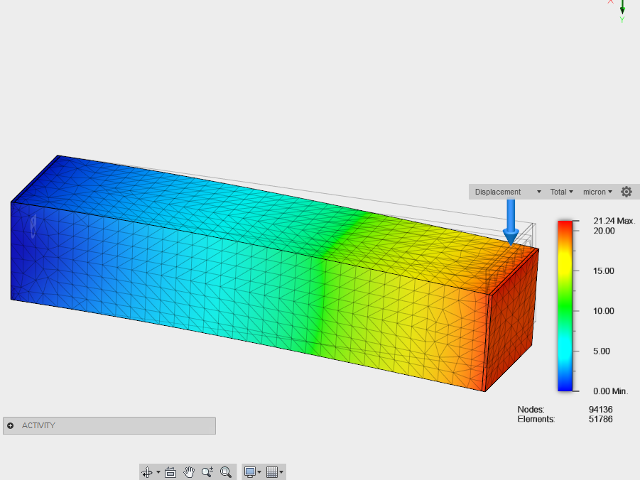Click the ACTIVITY panel label
This screenshot has height=480, width=640.
coord(39,426)
